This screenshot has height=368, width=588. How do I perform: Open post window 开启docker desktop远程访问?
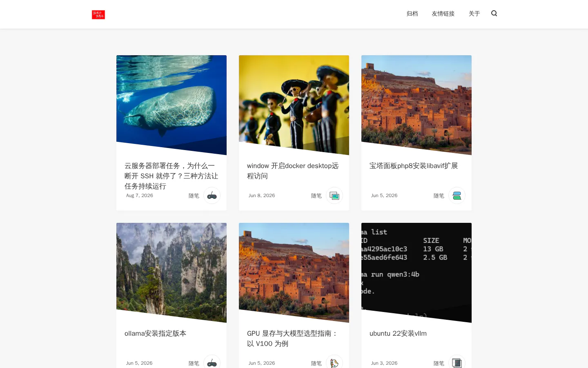click(293, 171)
